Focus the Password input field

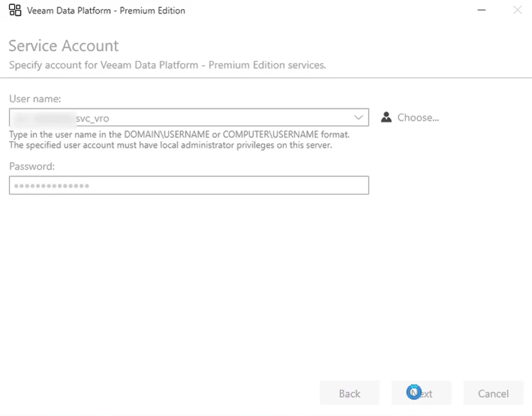(189, 185)
